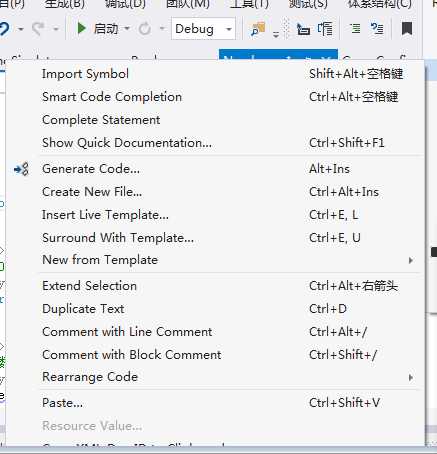Click the undo arrow icon in toolbar
The image size is (437, 454).
coord(4,29)
